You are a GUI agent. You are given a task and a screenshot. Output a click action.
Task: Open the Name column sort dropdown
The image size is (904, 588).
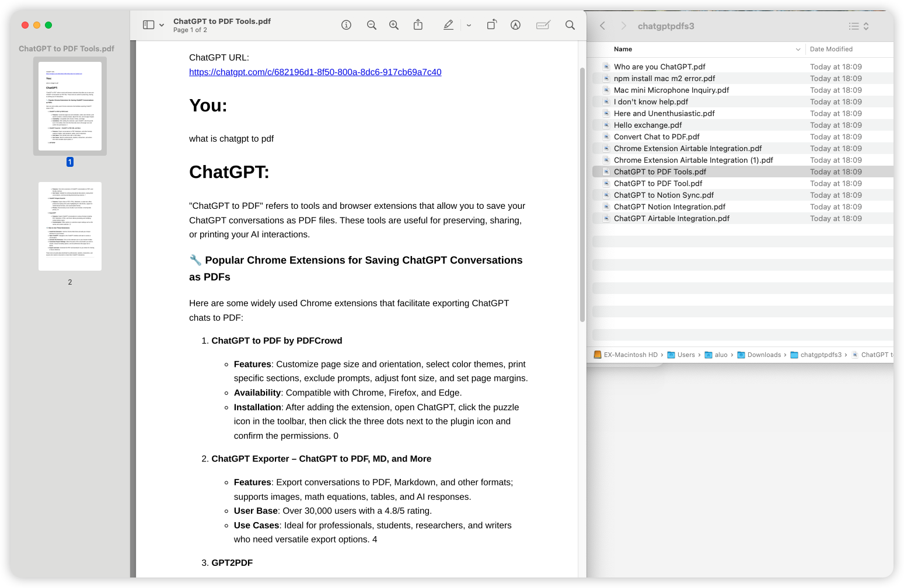(799, 49)
